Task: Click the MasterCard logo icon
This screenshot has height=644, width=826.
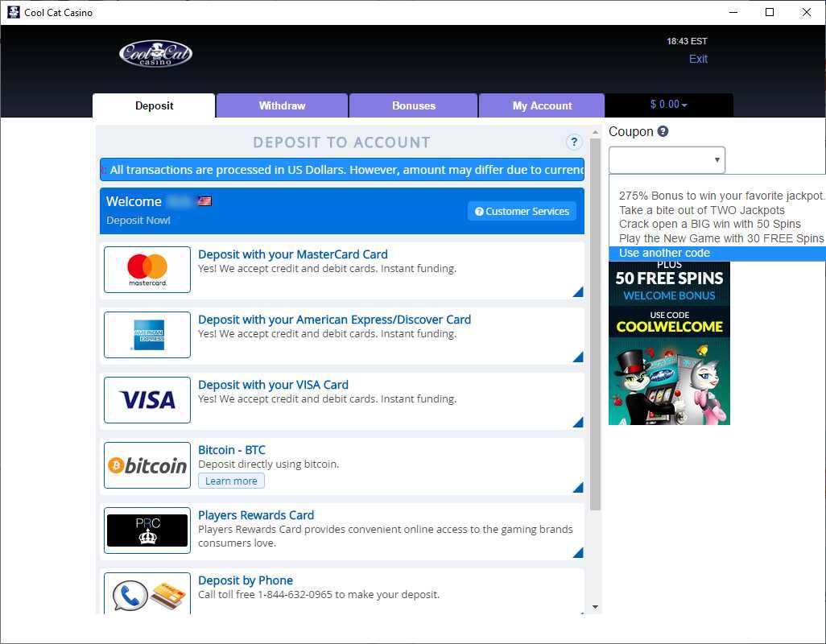Action: coord(147,270)
